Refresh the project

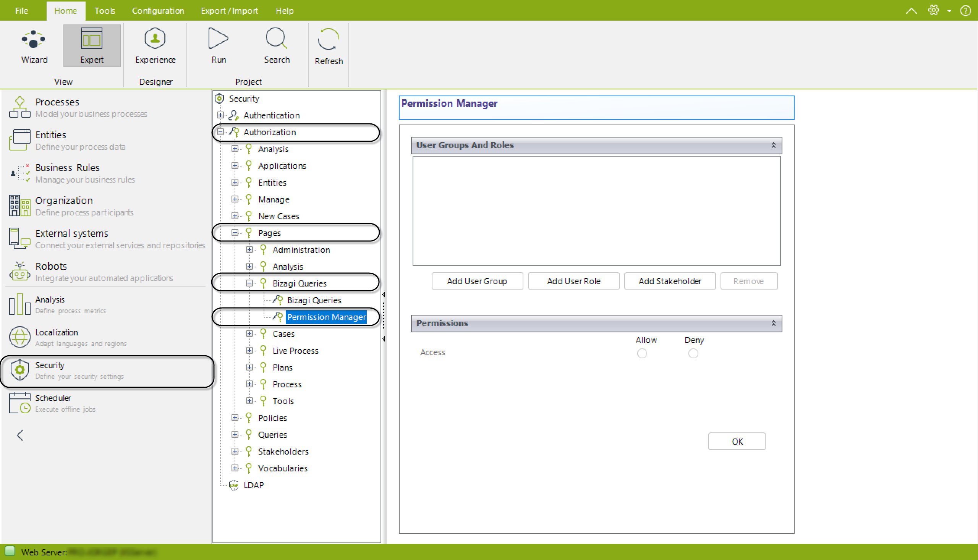click(329, 47)
